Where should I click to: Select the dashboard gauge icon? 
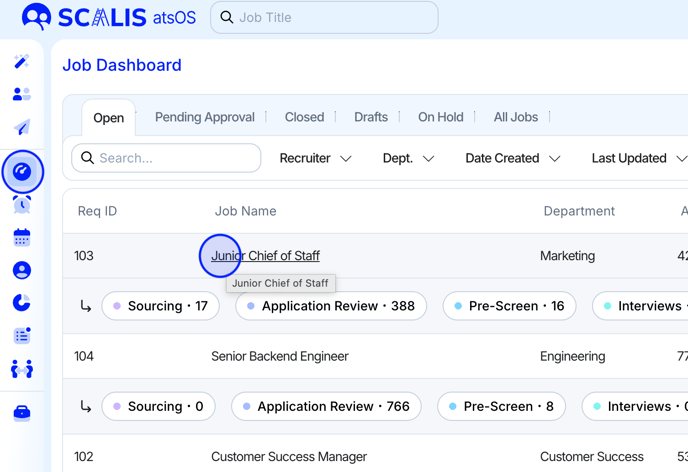pos(22,172)
